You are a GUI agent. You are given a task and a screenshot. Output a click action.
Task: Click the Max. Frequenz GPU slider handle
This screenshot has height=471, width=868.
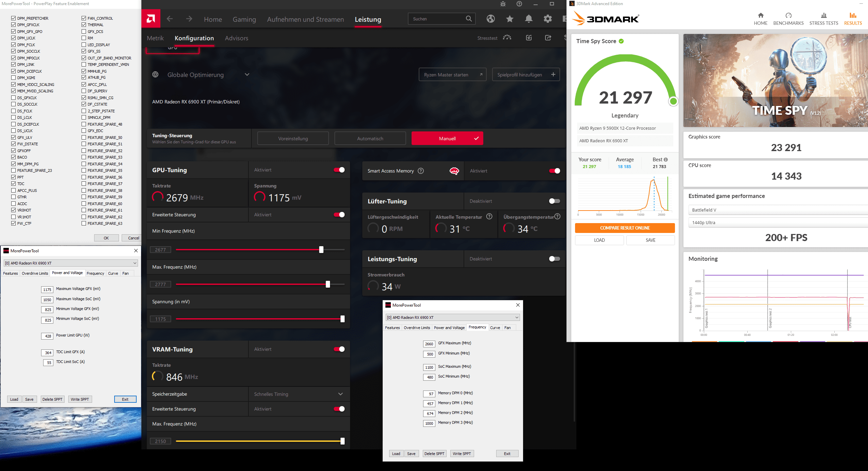[x=328, y=284]
